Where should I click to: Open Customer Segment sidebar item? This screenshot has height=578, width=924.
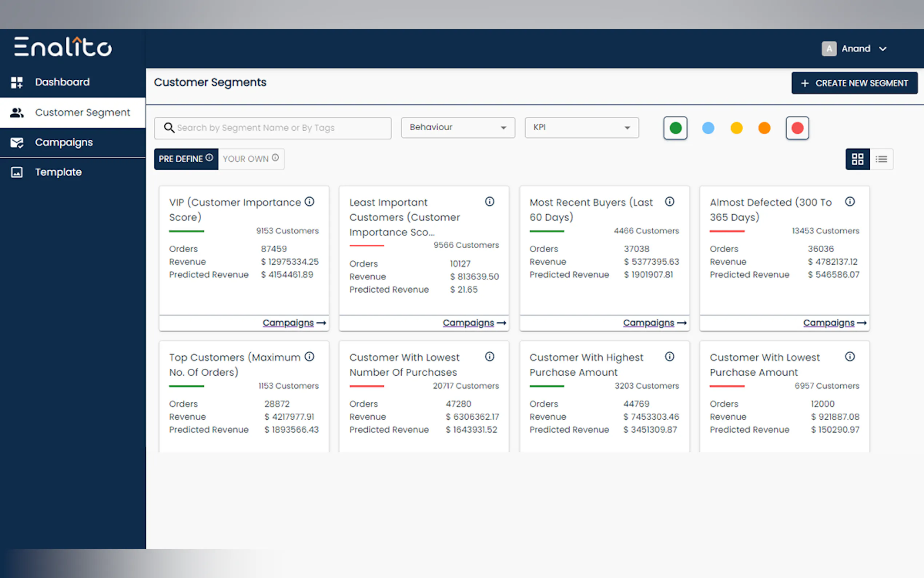[x=73, y=112]
